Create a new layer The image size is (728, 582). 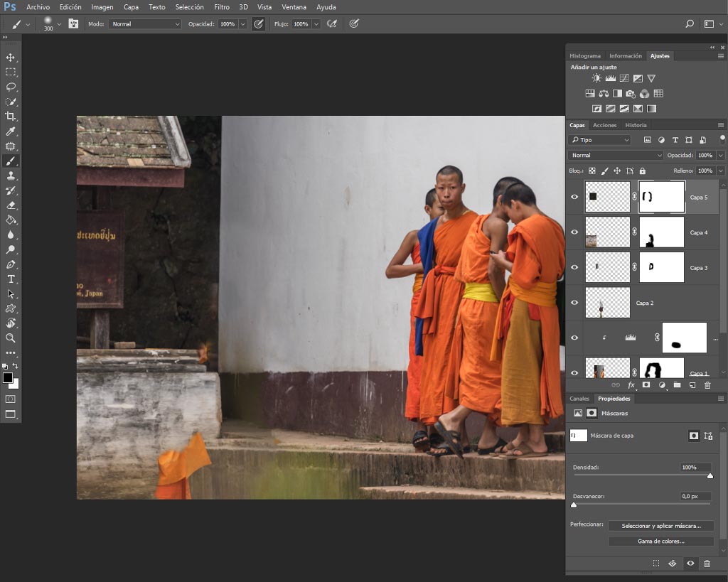click(x=692, y=384)
